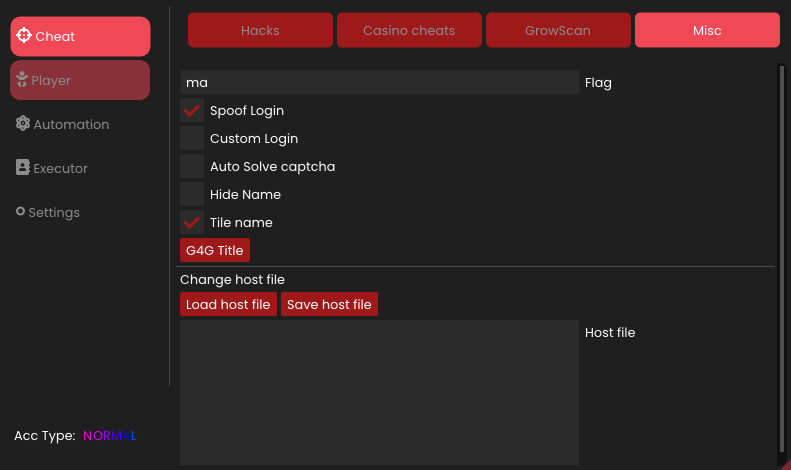Click the G4G Title button
This screenshot has height=470, width=791.
[x=215, y=250]
